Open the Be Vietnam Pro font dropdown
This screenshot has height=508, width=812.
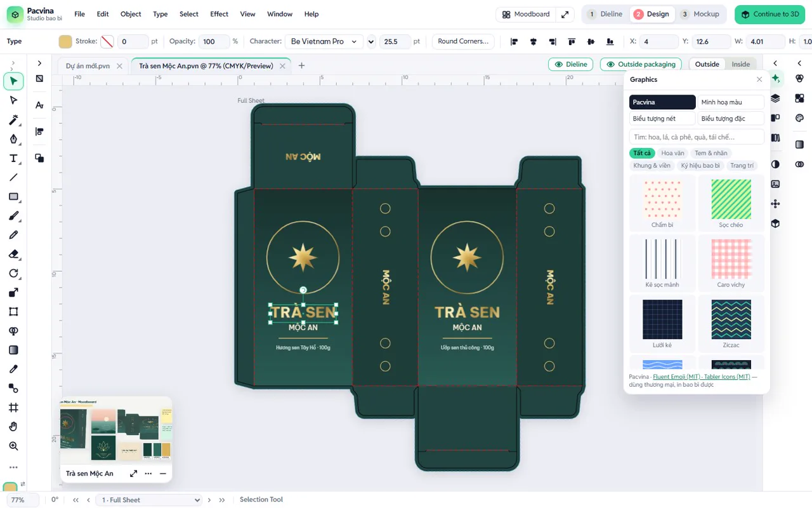(x=324, y=41)
